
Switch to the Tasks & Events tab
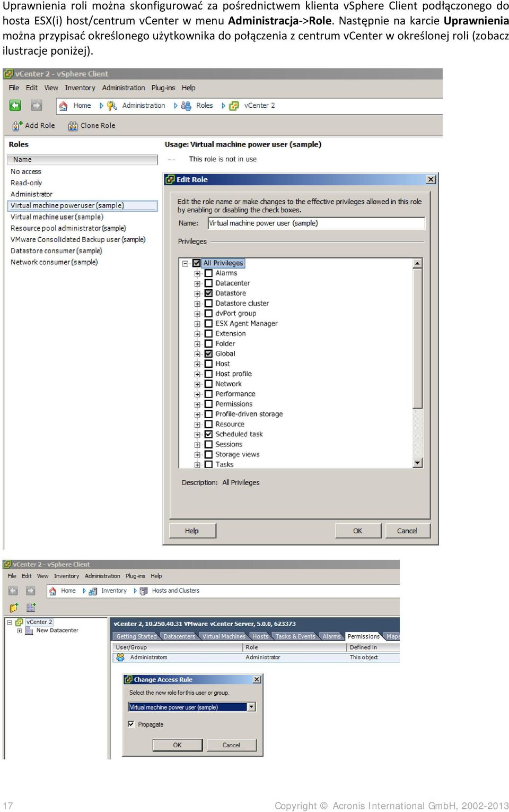click(x=295, y=636)
